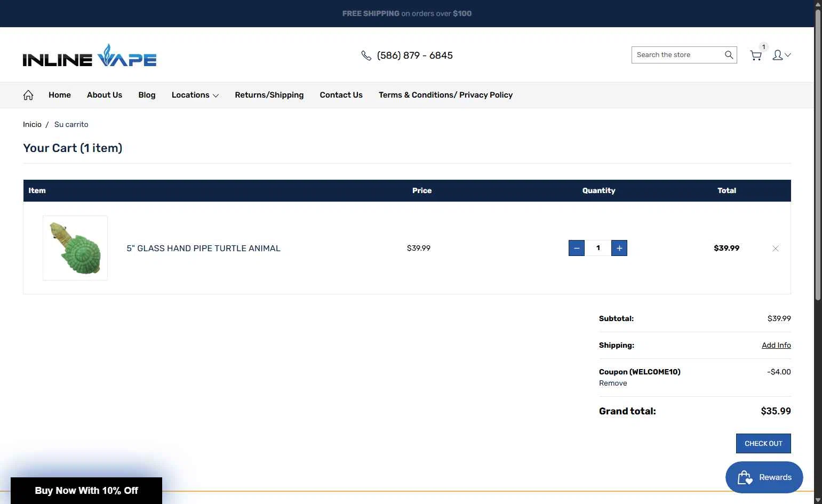Click the Your Cart (1 item) heading
This screenshot has height=504, width=822.
click(x=73, y=148)
